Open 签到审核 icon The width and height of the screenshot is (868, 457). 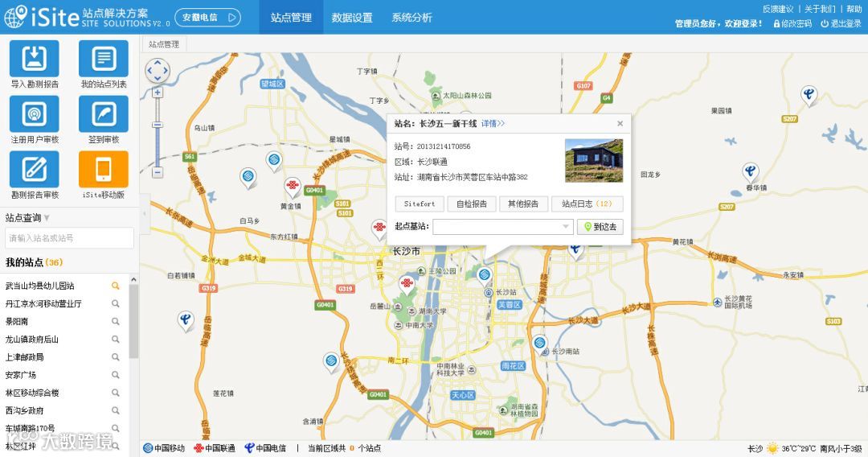pos(104,114)
